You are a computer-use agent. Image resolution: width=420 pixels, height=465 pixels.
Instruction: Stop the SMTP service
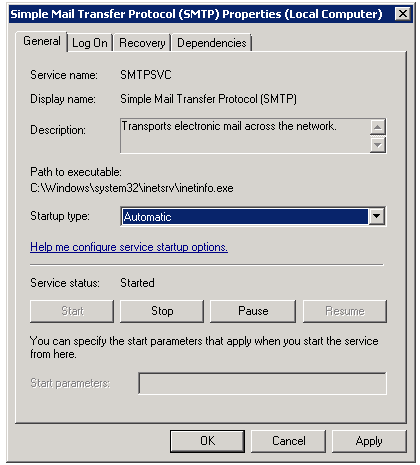[162, 311]
